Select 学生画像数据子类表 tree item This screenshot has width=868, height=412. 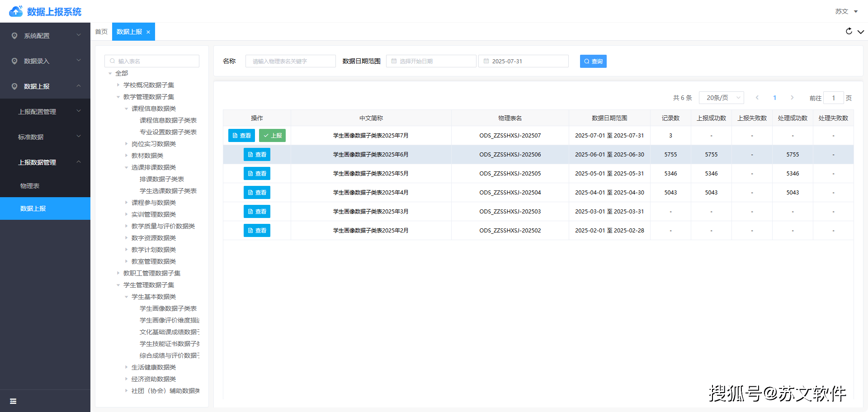[x=168, y=308]
